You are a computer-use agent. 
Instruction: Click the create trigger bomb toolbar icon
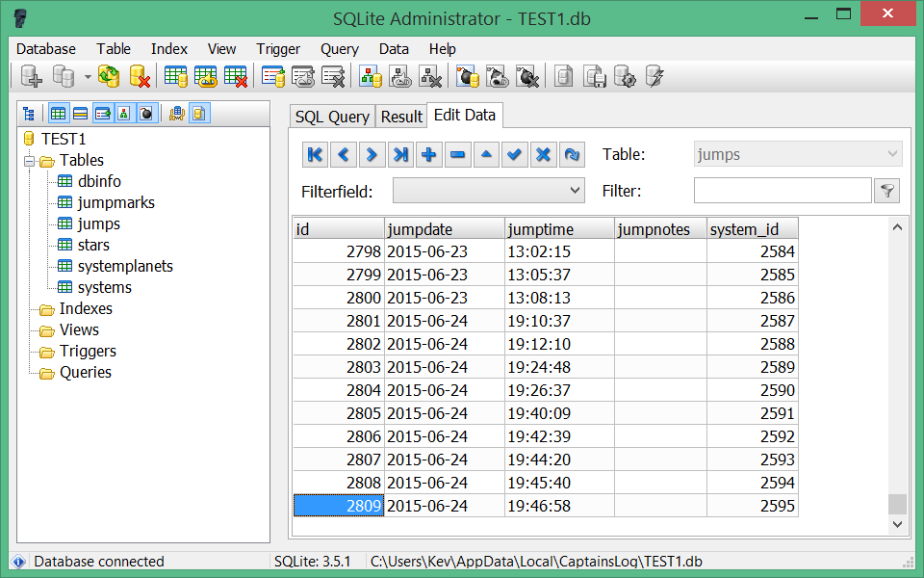[x=468, y=77]
